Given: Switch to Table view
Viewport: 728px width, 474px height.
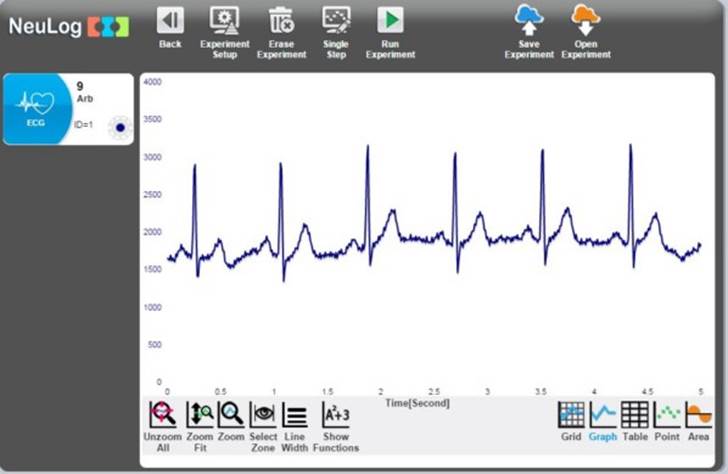Looking at the screenshot, I should [635, 415].
